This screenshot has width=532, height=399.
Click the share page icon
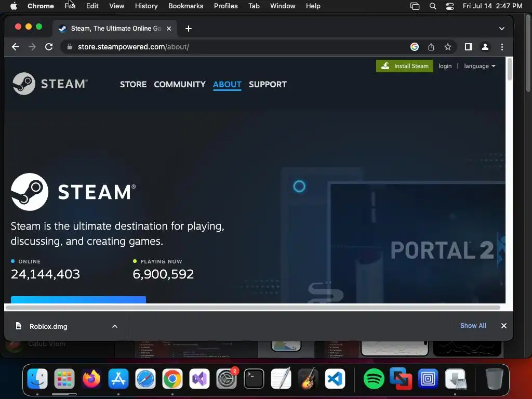pyautogui.click(x=431, y=47)
